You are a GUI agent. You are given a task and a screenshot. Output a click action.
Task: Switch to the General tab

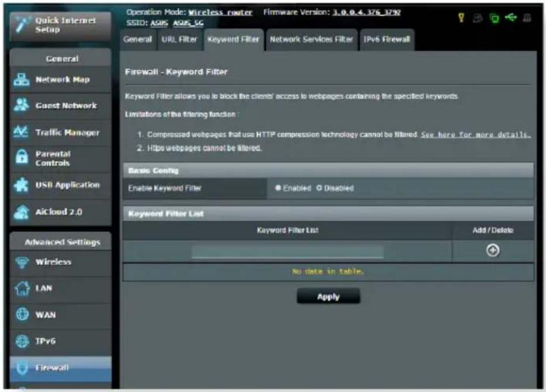coord(137,39)
